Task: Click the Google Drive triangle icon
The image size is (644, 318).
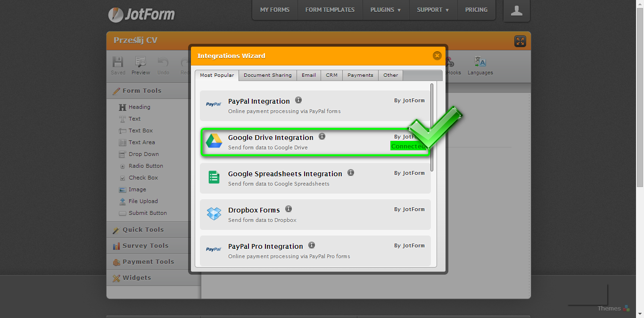Action: 214,140
